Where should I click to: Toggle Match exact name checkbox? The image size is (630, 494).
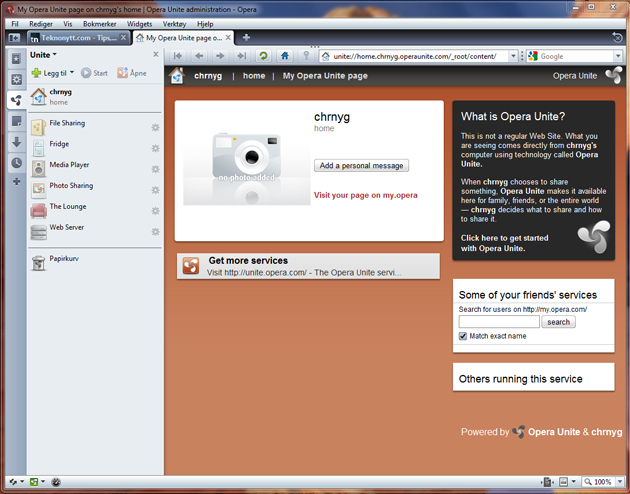pos(463,336)
